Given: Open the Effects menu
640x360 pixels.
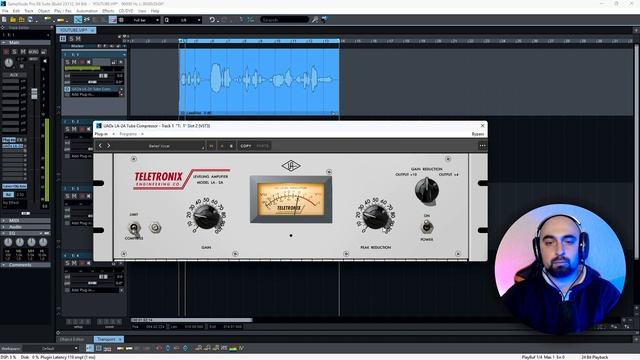Looking at the screenshot, I should tap(108, 11).
